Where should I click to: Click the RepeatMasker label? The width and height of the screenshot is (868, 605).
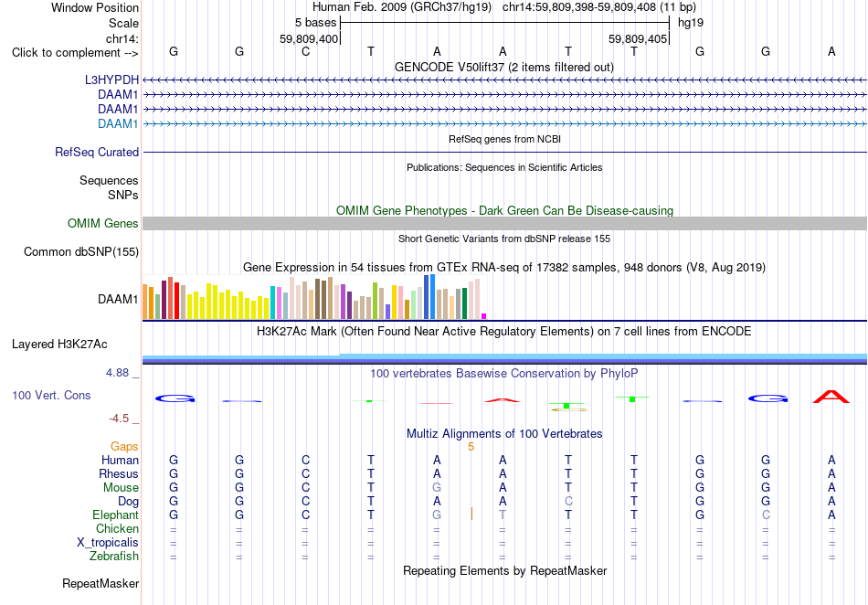[101, 583]
